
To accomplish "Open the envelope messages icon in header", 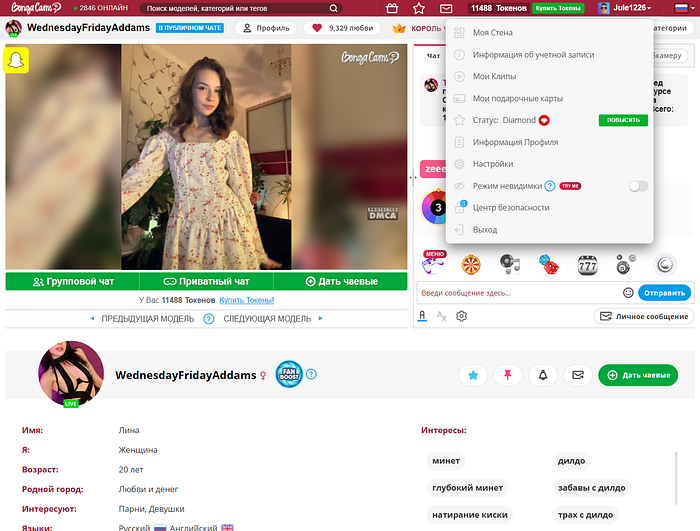I will tap(446, 8).
